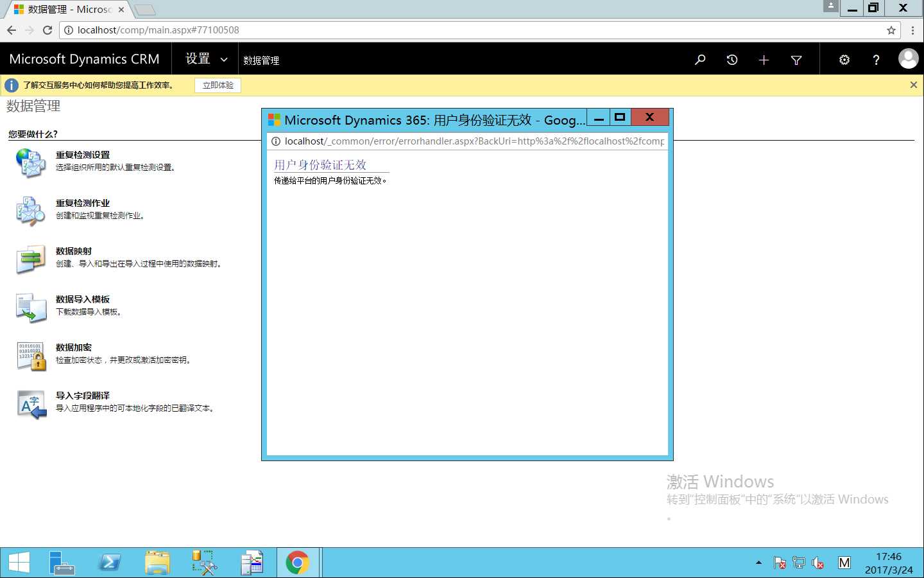
Task: Click the 数据加密 lock icon
Action: pos(31,355)
